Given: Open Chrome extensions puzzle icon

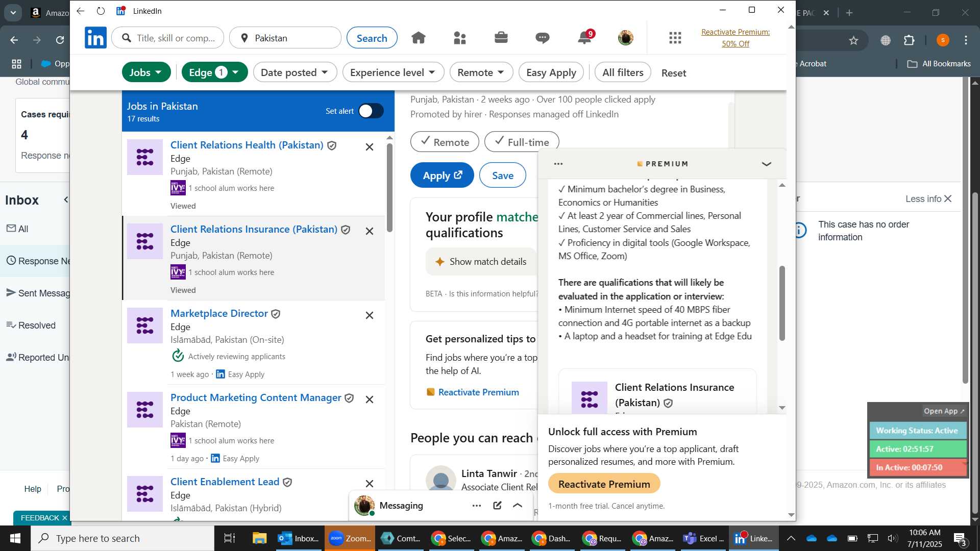Looking at the screenshot, I should [910, 40].
